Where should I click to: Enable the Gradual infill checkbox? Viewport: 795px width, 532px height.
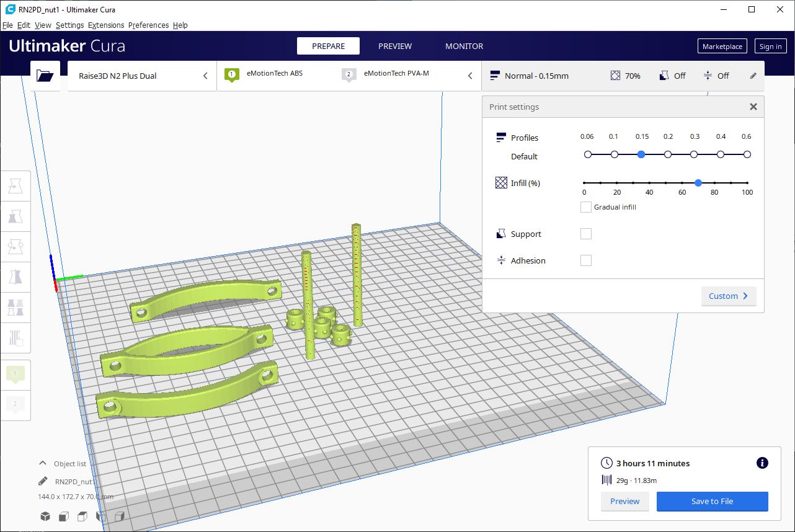click(585, 207)
